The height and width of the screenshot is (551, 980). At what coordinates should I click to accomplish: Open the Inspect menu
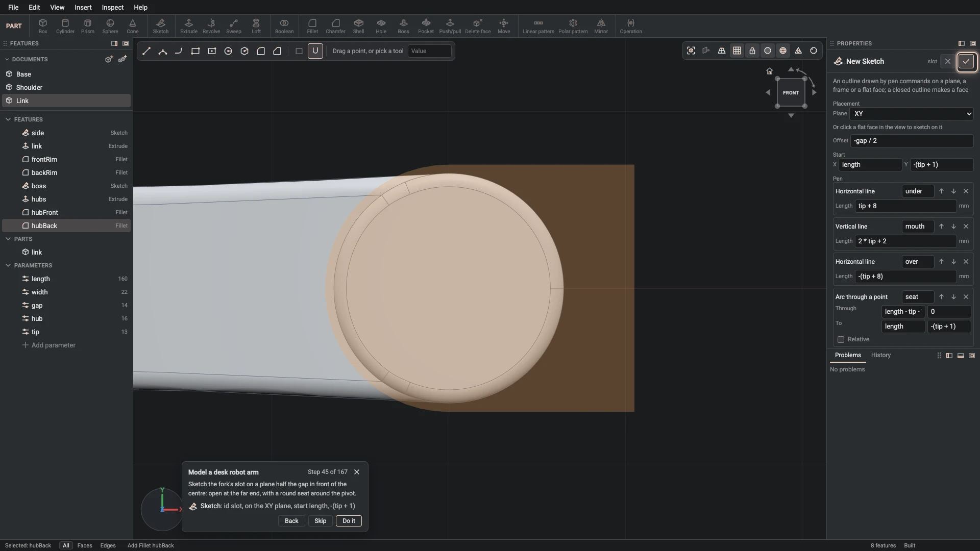pos(113,7)
